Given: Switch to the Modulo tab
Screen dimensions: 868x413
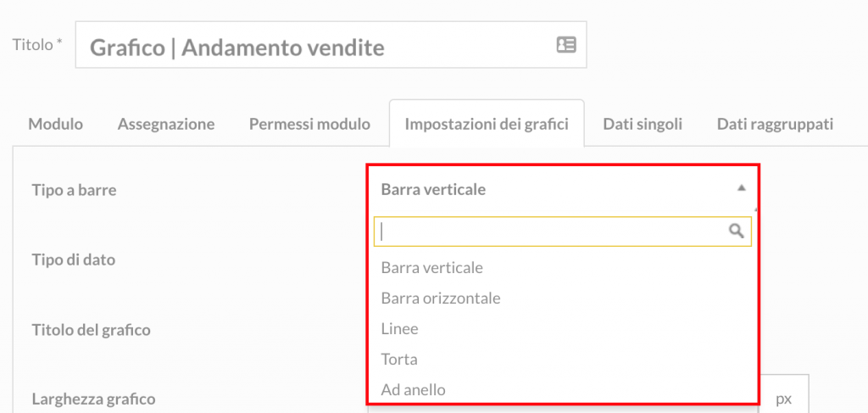Looking at the screenshot, I should (55, 124).
